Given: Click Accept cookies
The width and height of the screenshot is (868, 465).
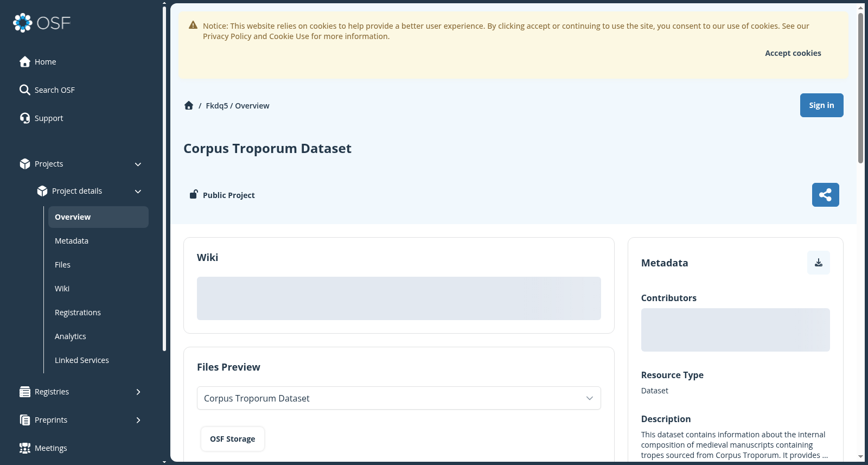Looking at the screenshot, I should (793, 53).
